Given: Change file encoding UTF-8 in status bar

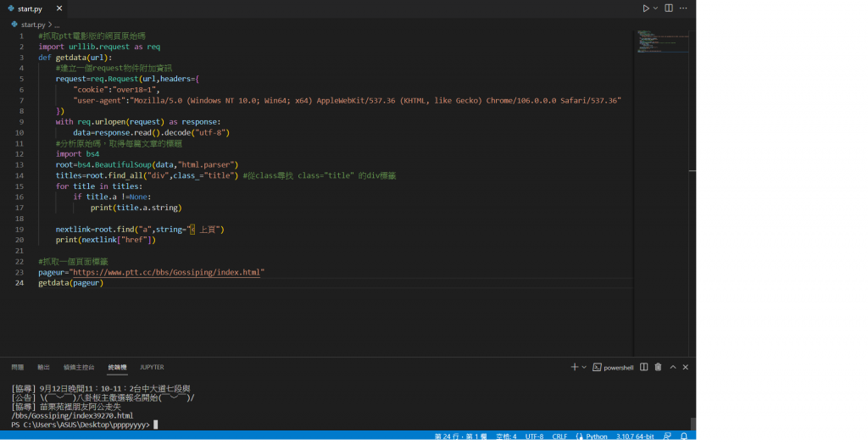Looking at the screenshot, I should pos(534,437).
